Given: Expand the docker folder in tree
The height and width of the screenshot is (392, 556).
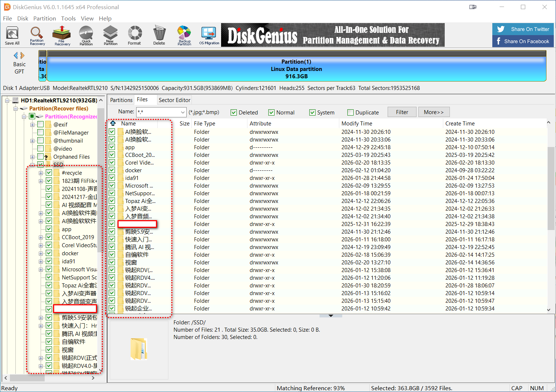Looking at the screenshot, I should click(41, 253).
